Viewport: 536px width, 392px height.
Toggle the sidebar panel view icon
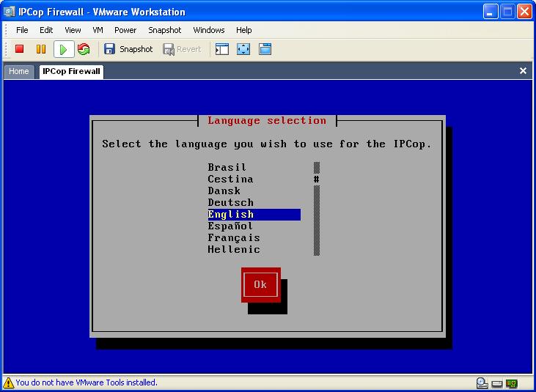click(221, 49)
